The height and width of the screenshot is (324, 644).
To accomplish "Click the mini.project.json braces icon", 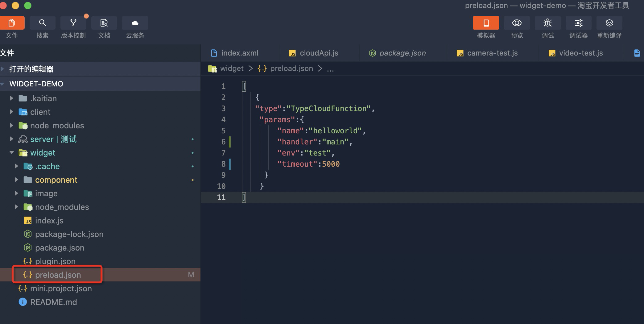I will click(23, 289).
